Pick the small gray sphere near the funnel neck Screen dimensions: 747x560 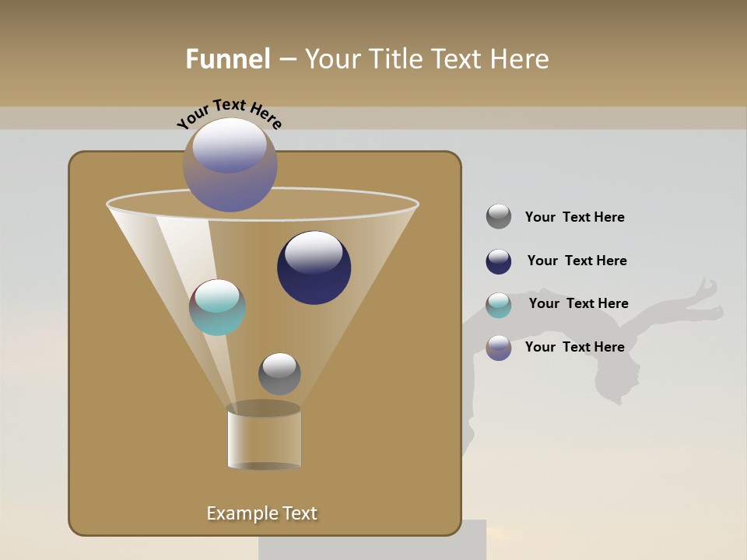279,373
